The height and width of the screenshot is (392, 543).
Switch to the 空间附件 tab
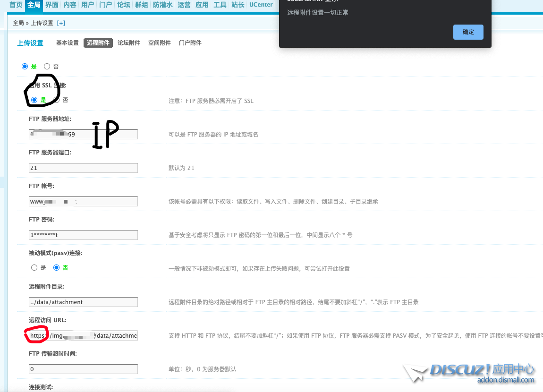(x=160, y=43)
